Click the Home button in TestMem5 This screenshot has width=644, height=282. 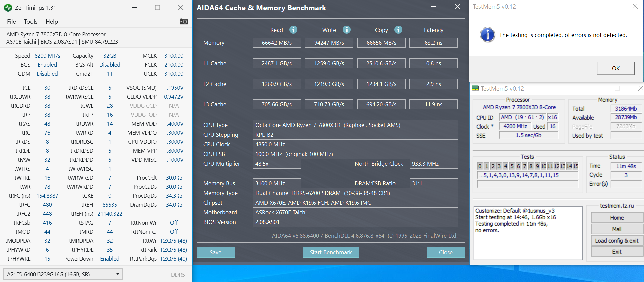(617, 218)
